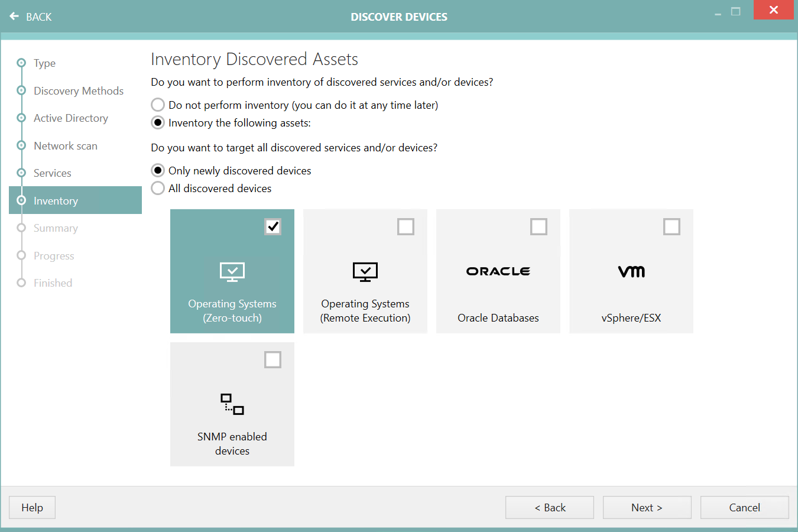Uncheck the Operating Systems (Zero-touch) checkbox
The height and width of the screenshot is (532, 798).
pyautogui.click(x=273, y=226)
